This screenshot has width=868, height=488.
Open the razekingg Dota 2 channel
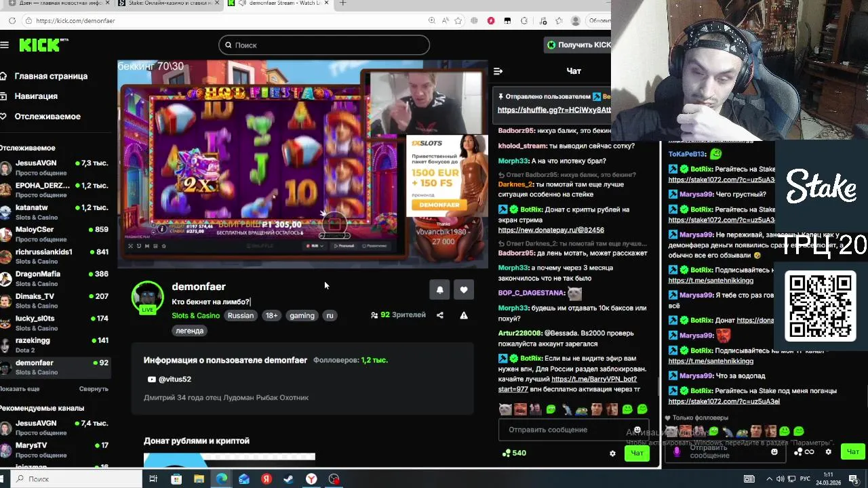(55, 346)
